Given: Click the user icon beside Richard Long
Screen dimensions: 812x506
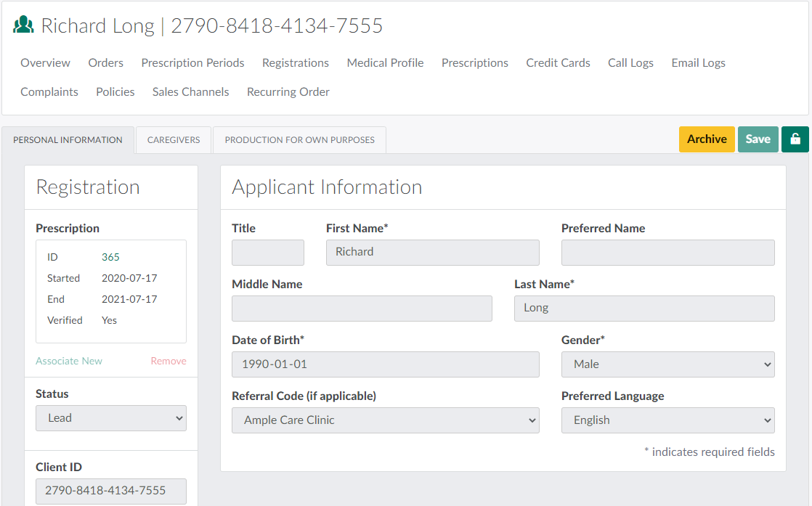Looking at the screenshot, I should click(24, 26).
